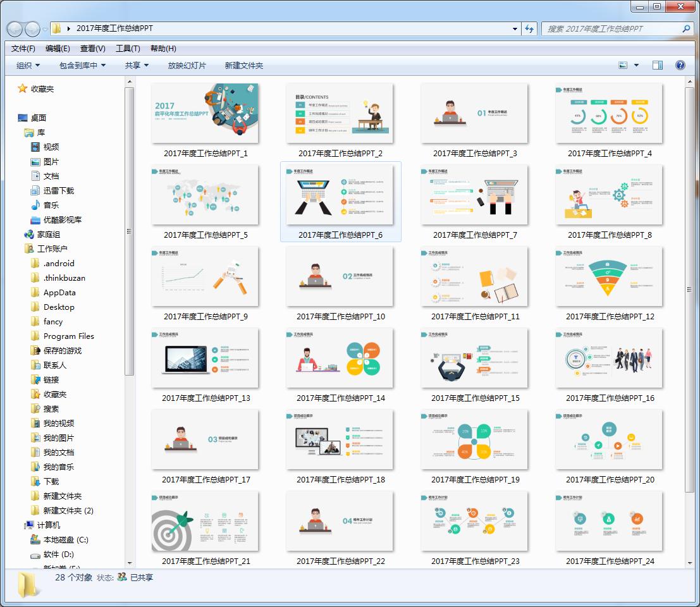
Task: Expand the 组织 dropdown menu
Action: (x=28, y=65)
